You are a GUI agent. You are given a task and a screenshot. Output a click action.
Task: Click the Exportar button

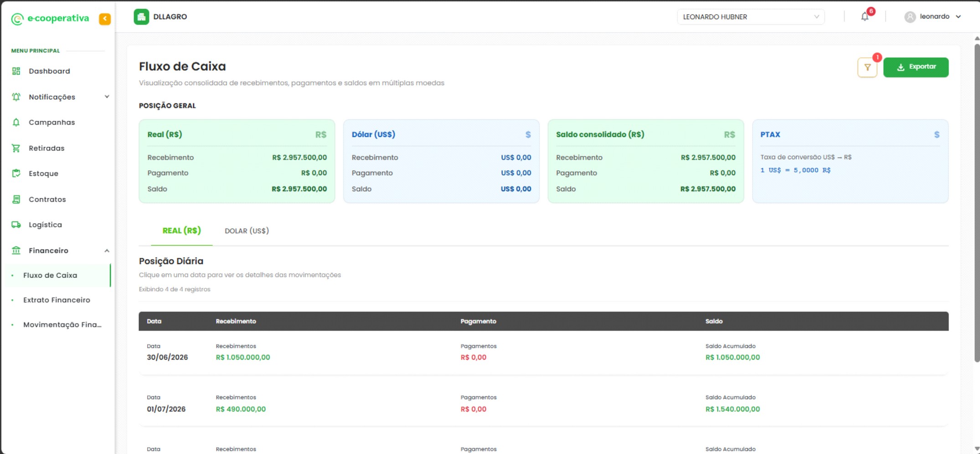pos(916,68)
